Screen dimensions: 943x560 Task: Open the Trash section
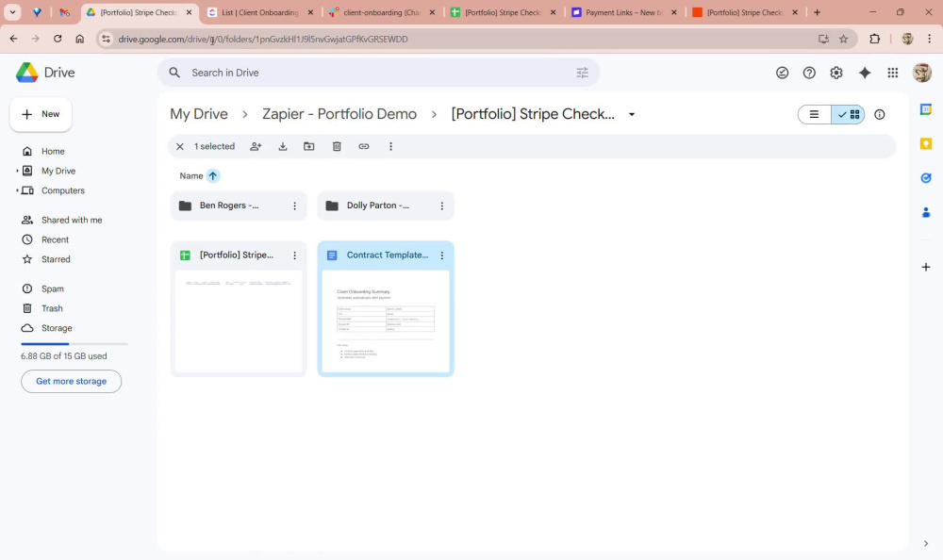[52, 308]
